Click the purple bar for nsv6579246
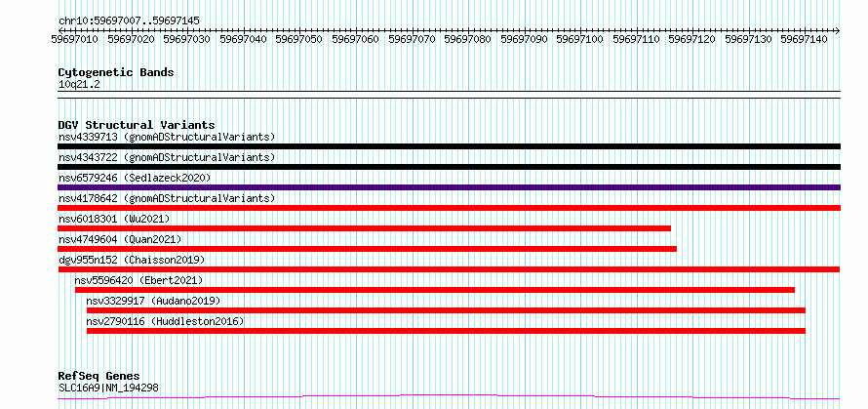Viewport: 868px width, 409px height. [449, 187]
